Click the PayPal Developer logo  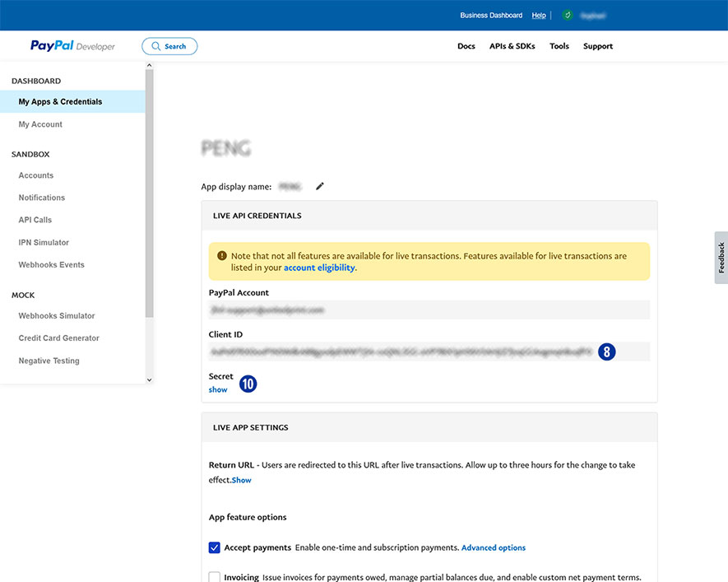pyautogui.click(x=72, y=46)
